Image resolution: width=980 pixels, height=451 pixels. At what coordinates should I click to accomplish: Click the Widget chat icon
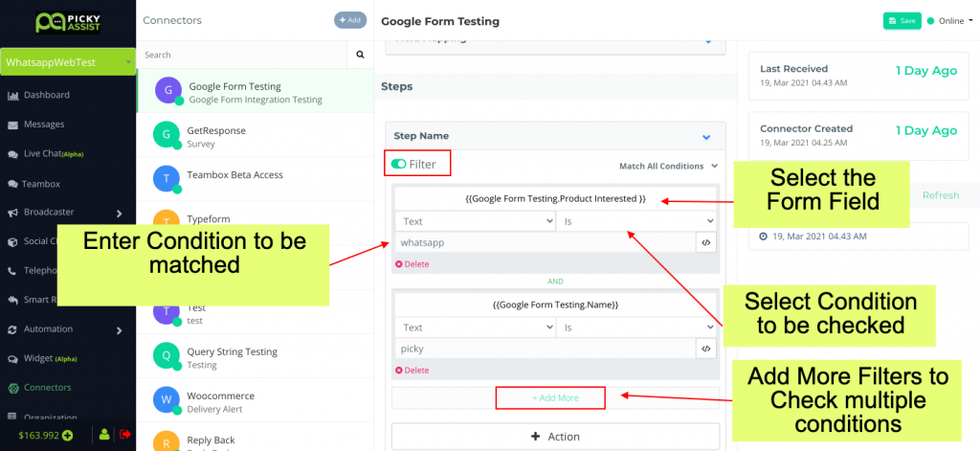12,360
